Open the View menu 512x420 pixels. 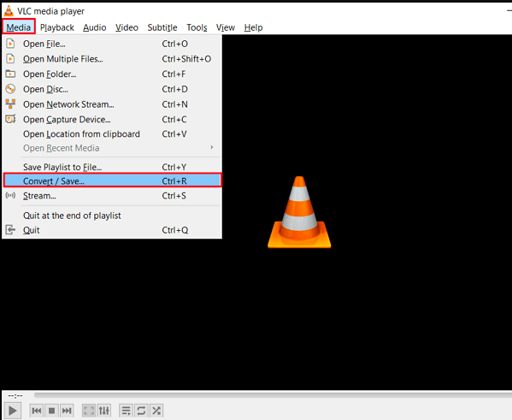(x=226, y=27)
